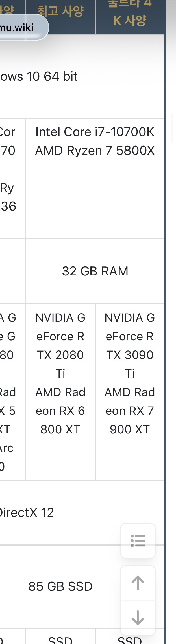
Task: Tap the down arrow to jump to bottom
Action: 138,617
